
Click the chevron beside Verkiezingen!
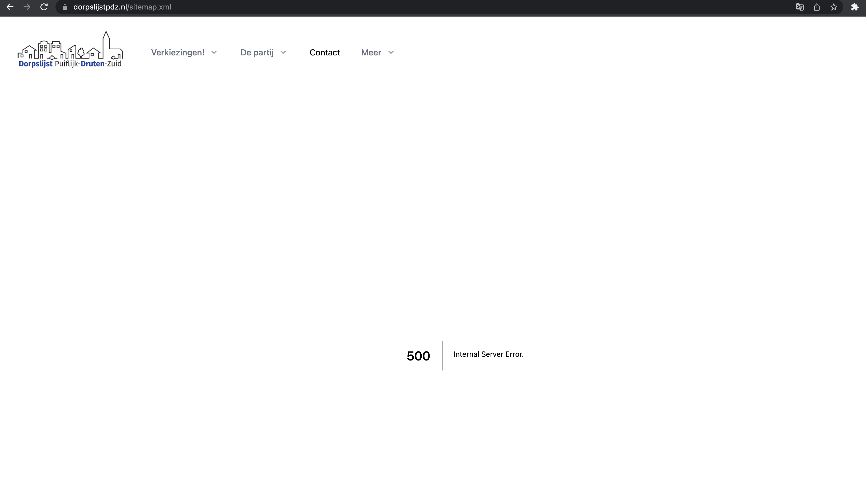[214, 53]
